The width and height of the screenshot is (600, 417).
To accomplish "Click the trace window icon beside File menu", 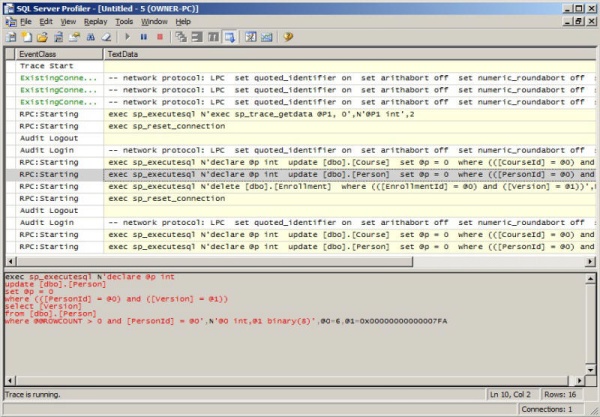I will 11,22.
